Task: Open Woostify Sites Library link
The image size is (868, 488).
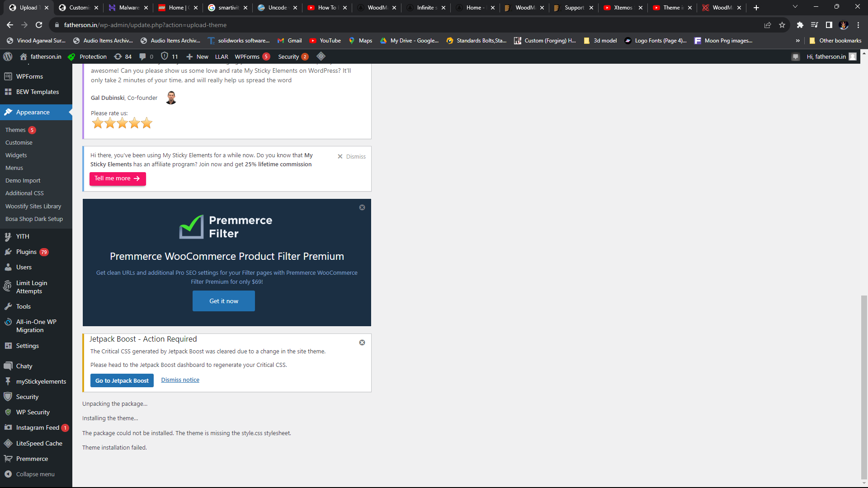Action: (33, 206)
